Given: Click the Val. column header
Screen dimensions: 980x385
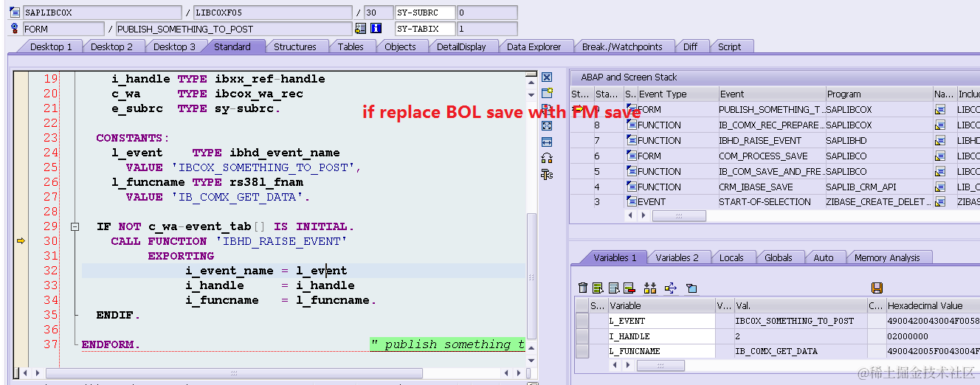Looking at the screenshot, I should 799,305.
